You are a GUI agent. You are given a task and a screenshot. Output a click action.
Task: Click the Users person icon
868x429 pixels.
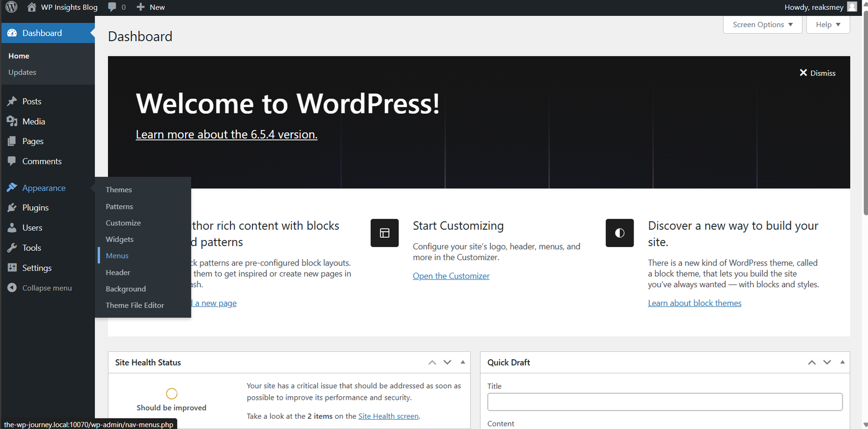(12, 228)
